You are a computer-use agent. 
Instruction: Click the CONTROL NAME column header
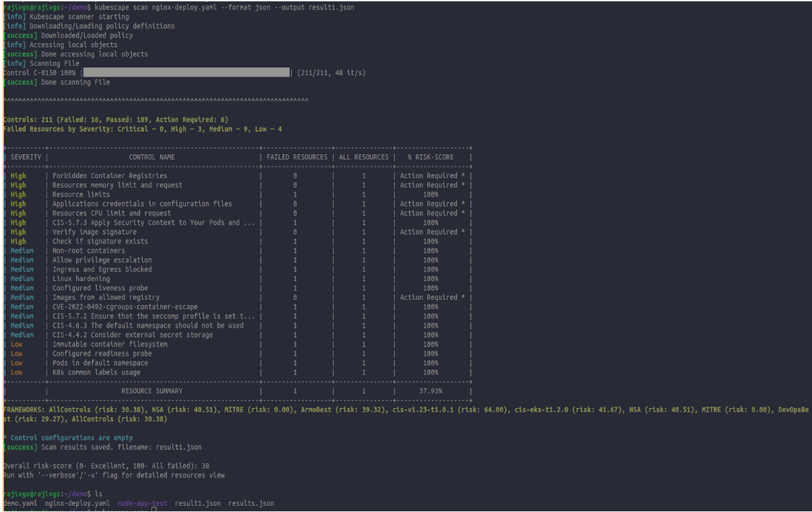[x=152, y=157]
